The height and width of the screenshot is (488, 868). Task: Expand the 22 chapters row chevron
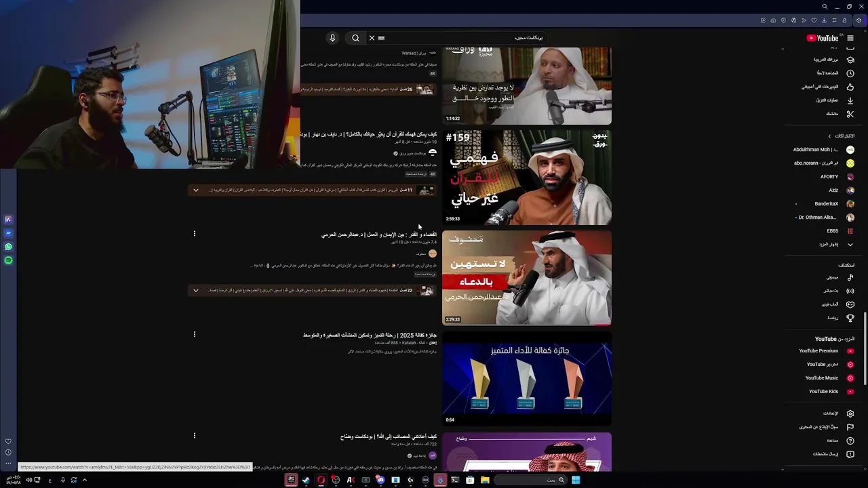(196, 290)
